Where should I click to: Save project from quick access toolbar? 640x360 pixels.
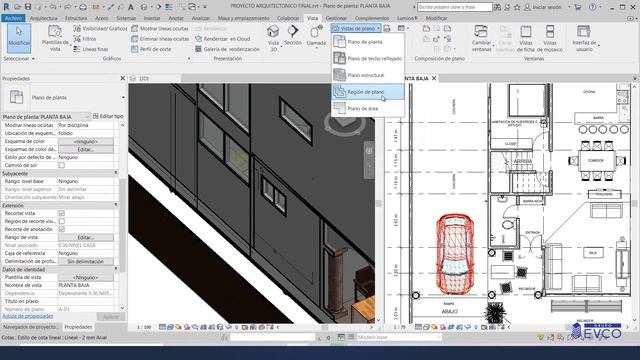pyautogui.click(x=28, y=7)
